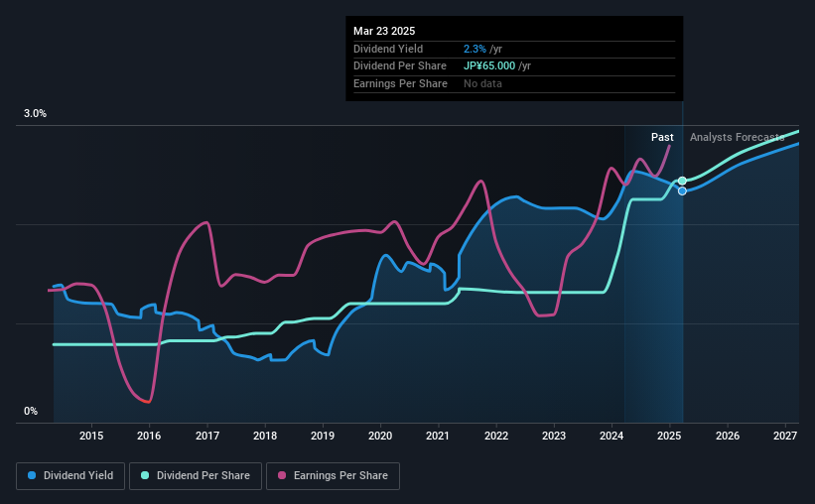Toggle the Dividend Yield legend button
This screenshot has width=815, height=504.
[70, 476]
